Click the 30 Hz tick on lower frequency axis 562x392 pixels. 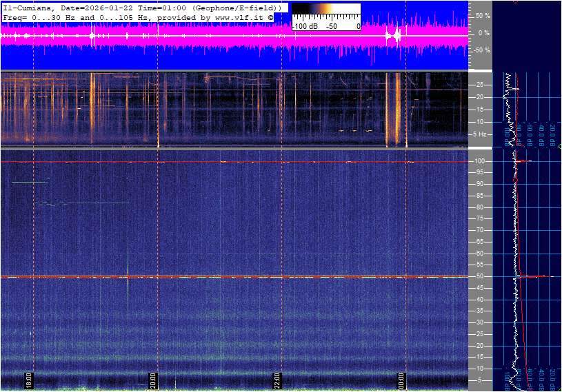click(479, 322)
